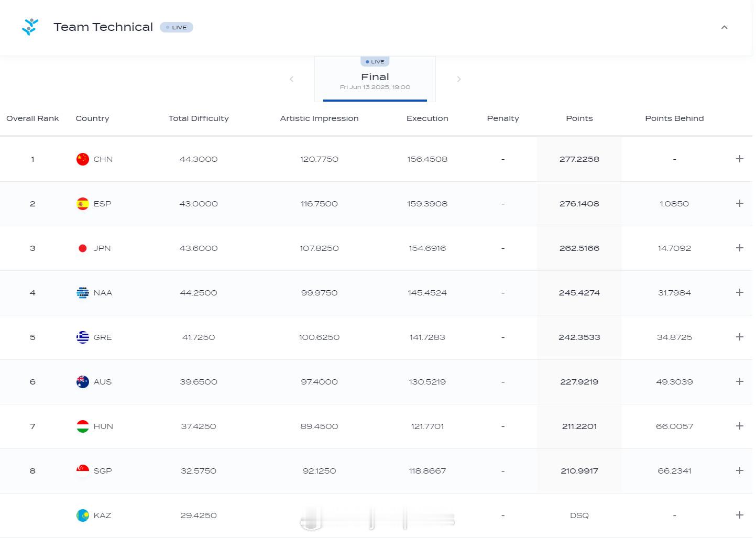
Task: Click the Singapore flag icon
Action: (x=83, y=471)
